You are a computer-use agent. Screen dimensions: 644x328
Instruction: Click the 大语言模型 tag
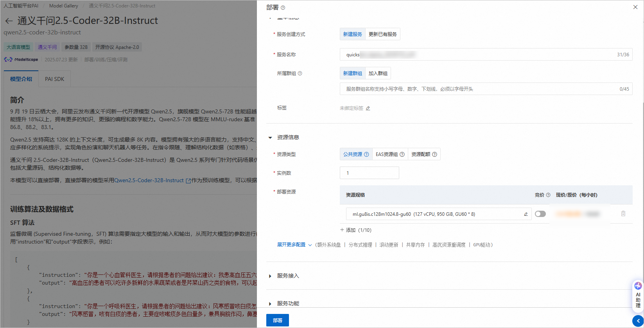(18, 47)
